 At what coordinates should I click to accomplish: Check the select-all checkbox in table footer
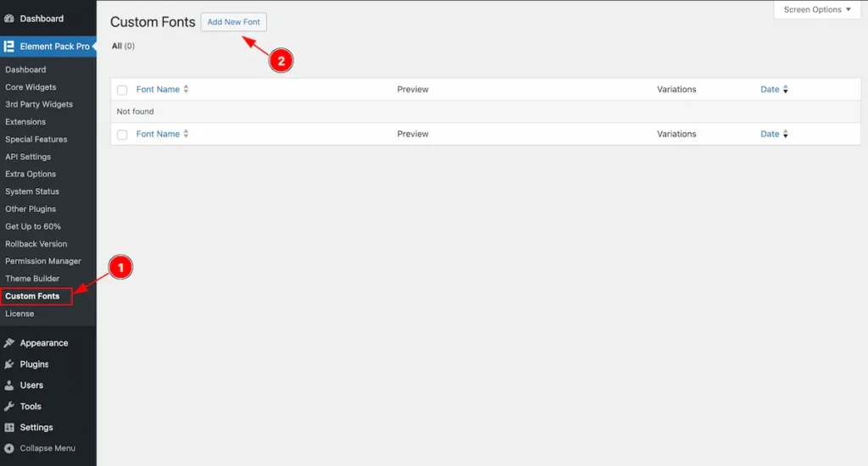[122, 135]
